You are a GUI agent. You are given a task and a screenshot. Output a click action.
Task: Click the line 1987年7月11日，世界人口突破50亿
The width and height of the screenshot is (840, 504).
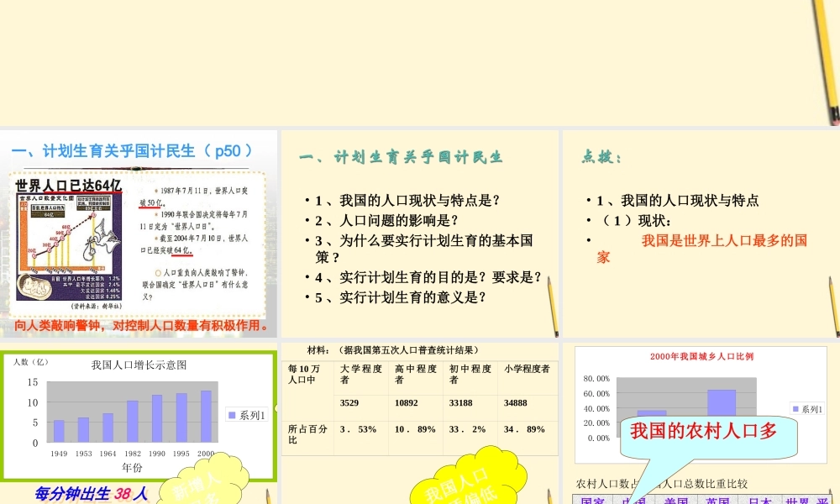tap(194, 197)
